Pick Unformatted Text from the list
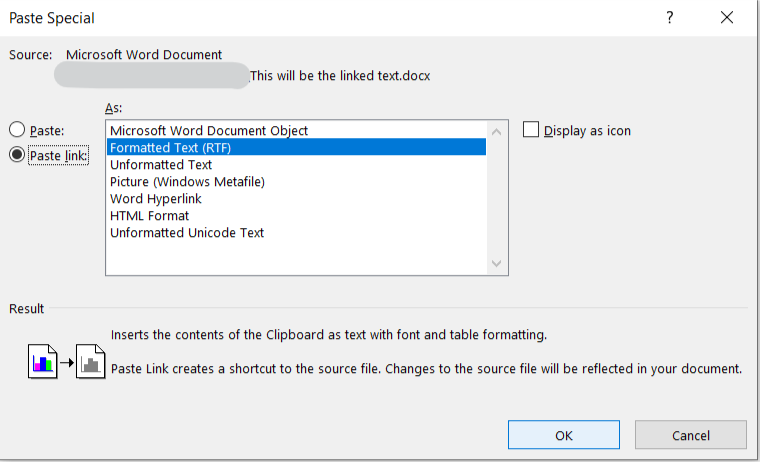The image size is (760, 462). [x=161, y=164]
